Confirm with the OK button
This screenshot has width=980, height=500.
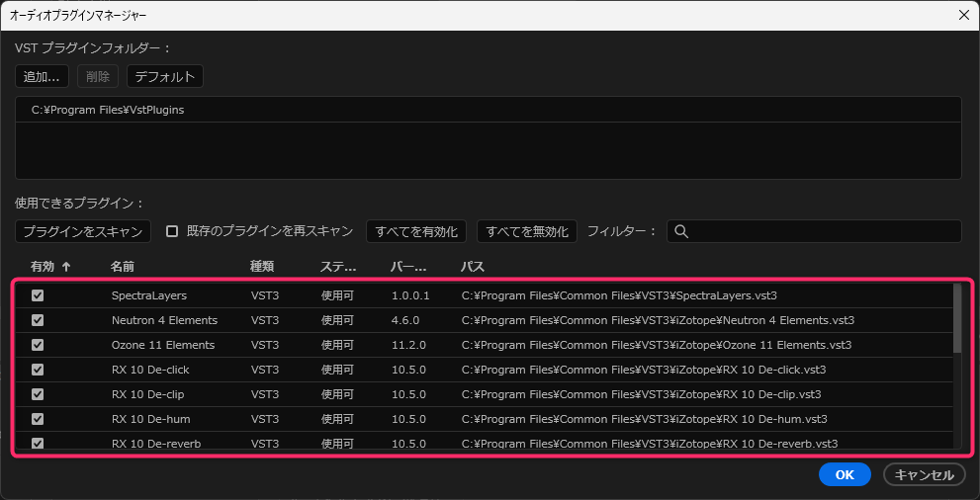[844, 474]
